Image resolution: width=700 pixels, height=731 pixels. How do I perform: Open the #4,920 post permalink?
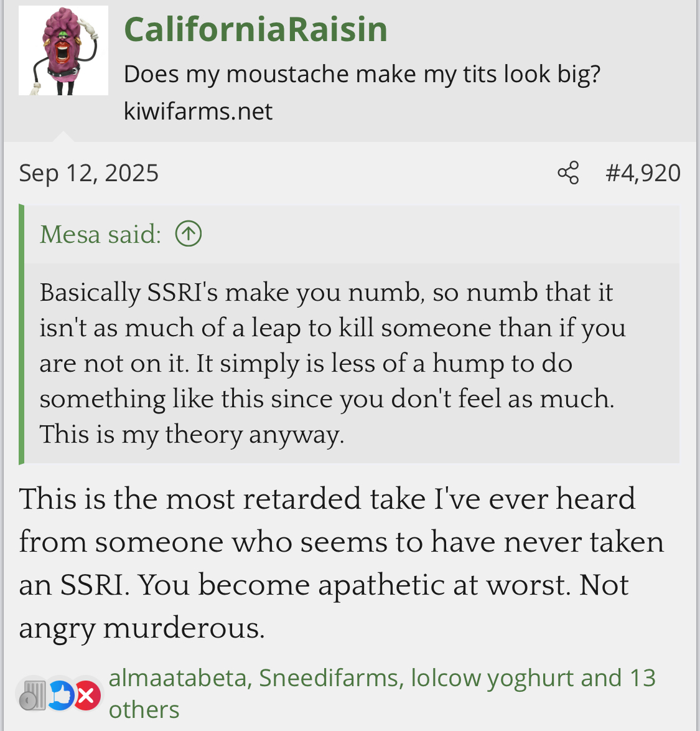point(643,173)
